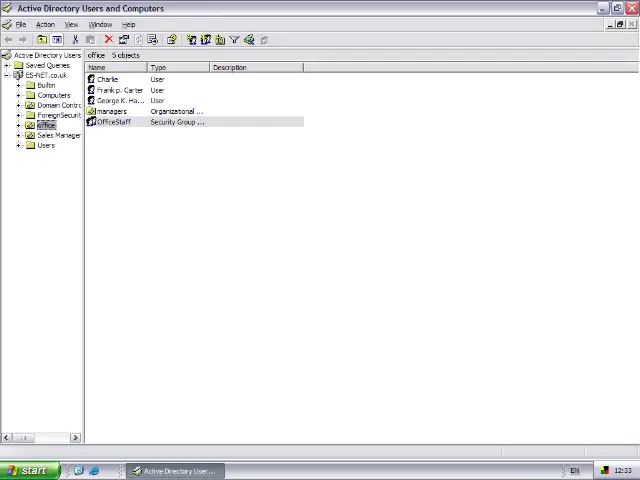Click the Cut scissors icon
The width and height of the screenshot is (640, 480).
pyautogui.click(x=75, y=40)
